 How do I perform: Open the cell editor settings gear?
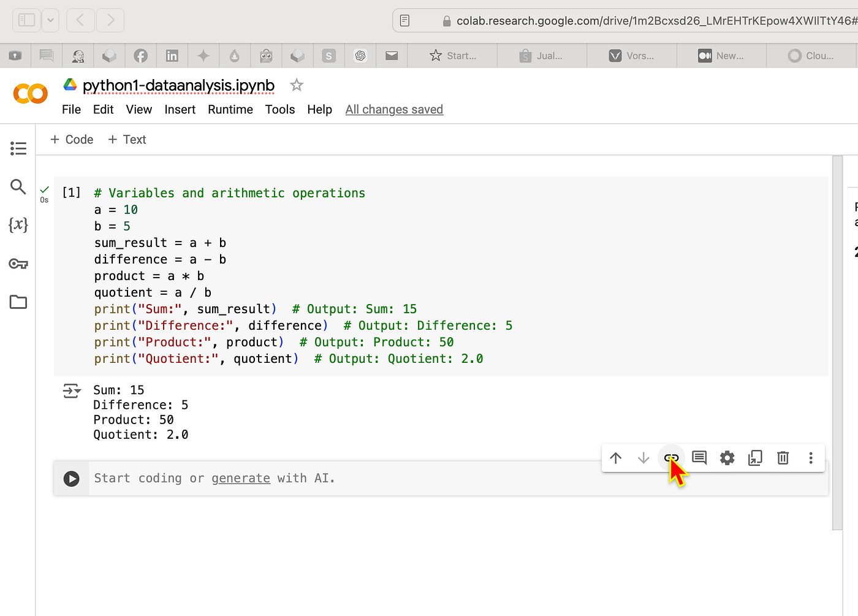727,457
